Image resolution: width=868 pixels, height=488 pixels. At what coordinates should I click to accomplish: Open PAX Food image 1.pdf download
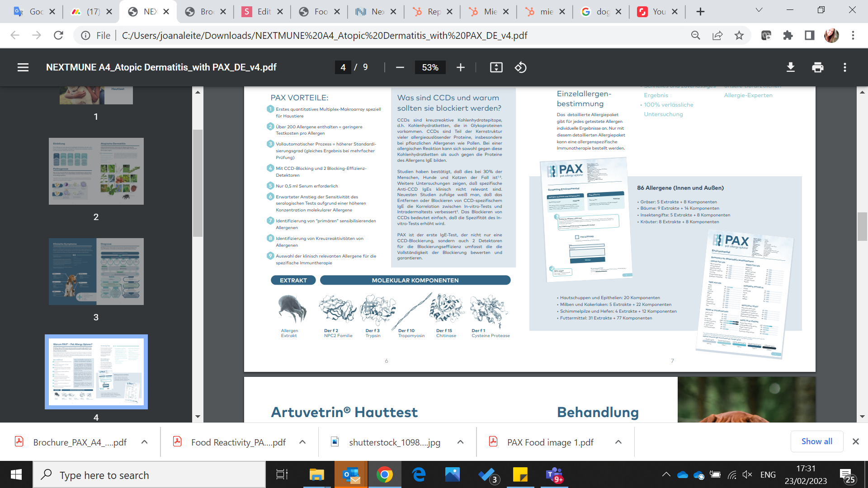coord(550,442)
